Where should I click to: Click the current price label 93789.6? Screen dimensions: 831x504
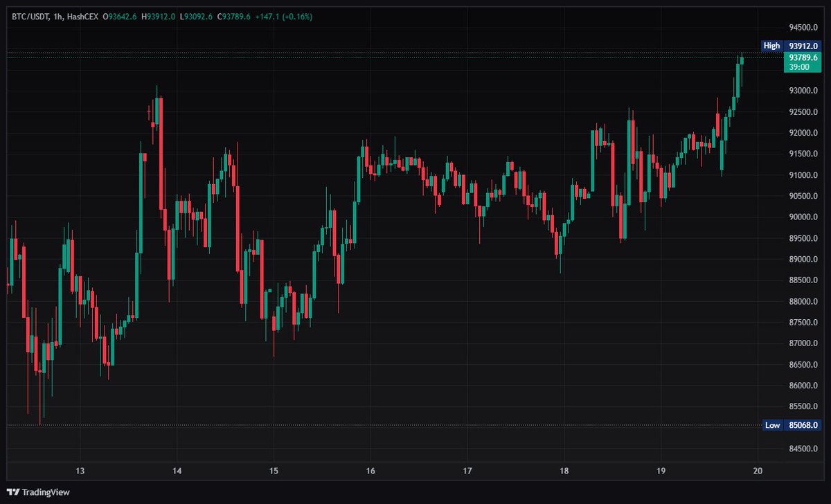click(x=803, y=59)
